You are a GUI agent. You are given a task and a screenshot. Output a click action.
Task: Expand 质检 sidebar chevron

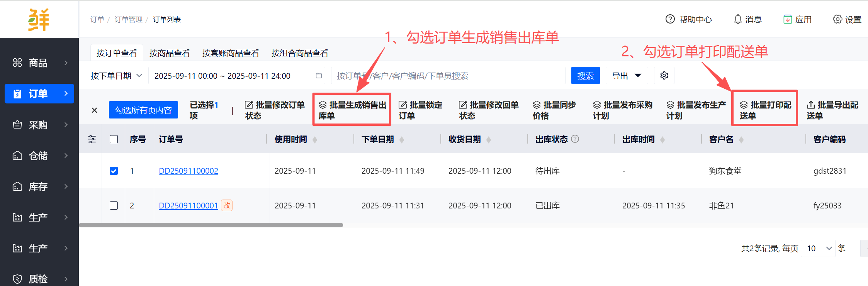tap(66, 279)
